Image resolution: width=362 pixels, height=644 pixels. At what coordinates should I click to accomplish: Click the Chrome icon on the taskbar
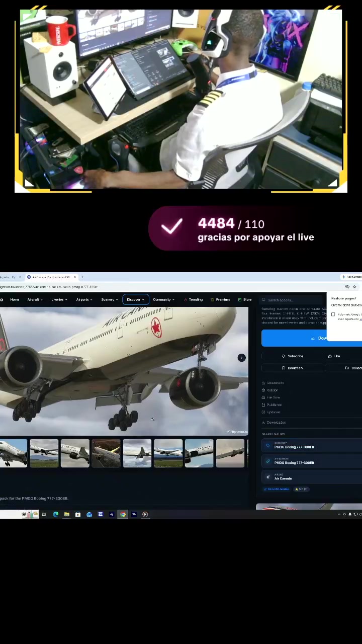(x=123, y=514)
